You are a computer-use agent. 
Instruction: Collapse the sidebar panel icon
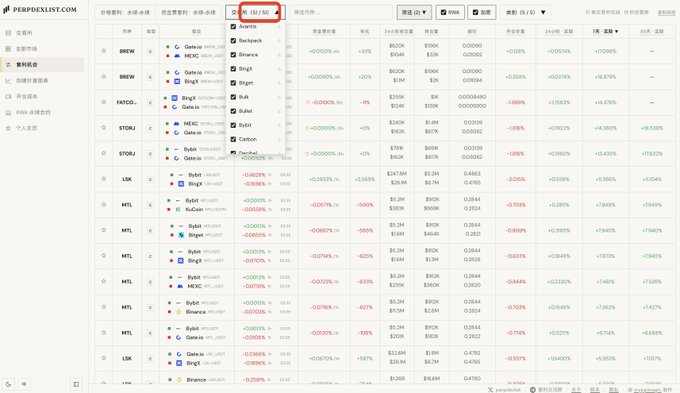click(76, 384)
